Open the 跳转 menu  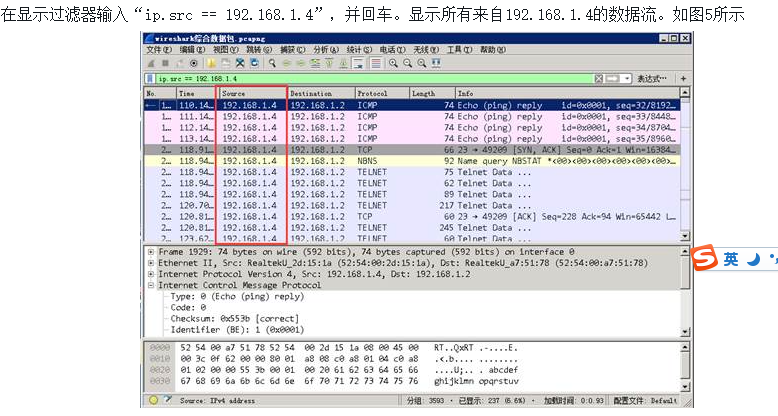[259, 50]
